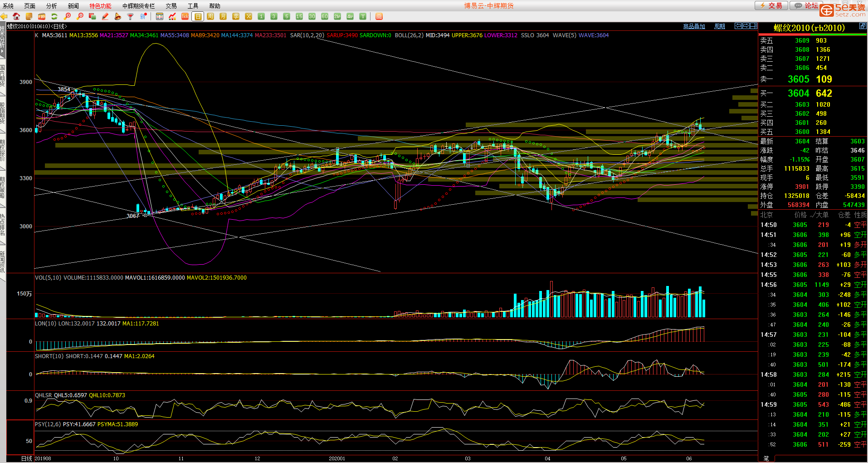
Task: Click the 交易 trade button
Action: pyautogui.click(x=771, y=5)
